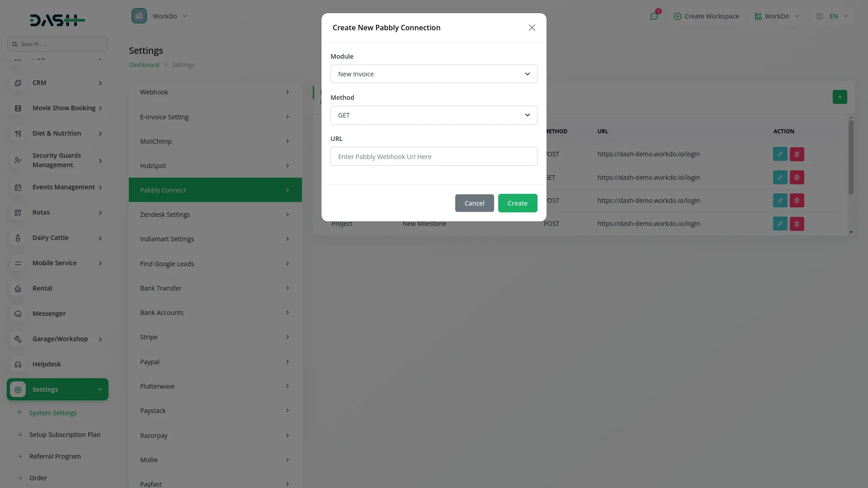Open the Module dropdown showing New Invoice
The height and width of the screenshot is (488, 868).
click(x=434, y=74)
